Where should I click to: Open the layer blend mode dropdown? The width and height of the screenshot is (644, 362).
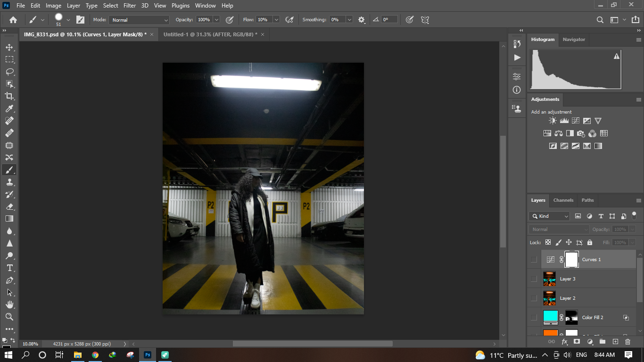559,229
